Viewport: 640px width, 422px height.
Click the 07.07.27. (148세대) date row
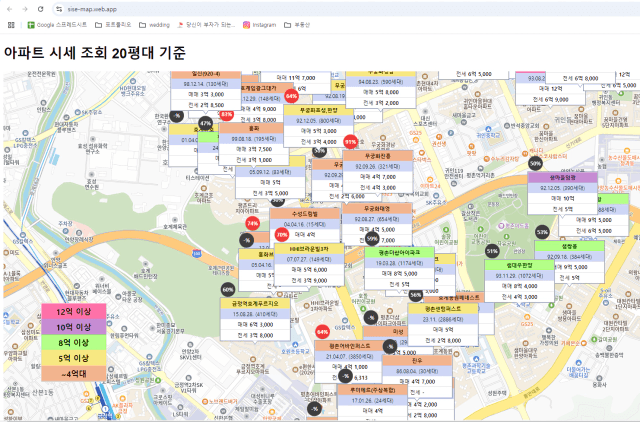(309, 259)
